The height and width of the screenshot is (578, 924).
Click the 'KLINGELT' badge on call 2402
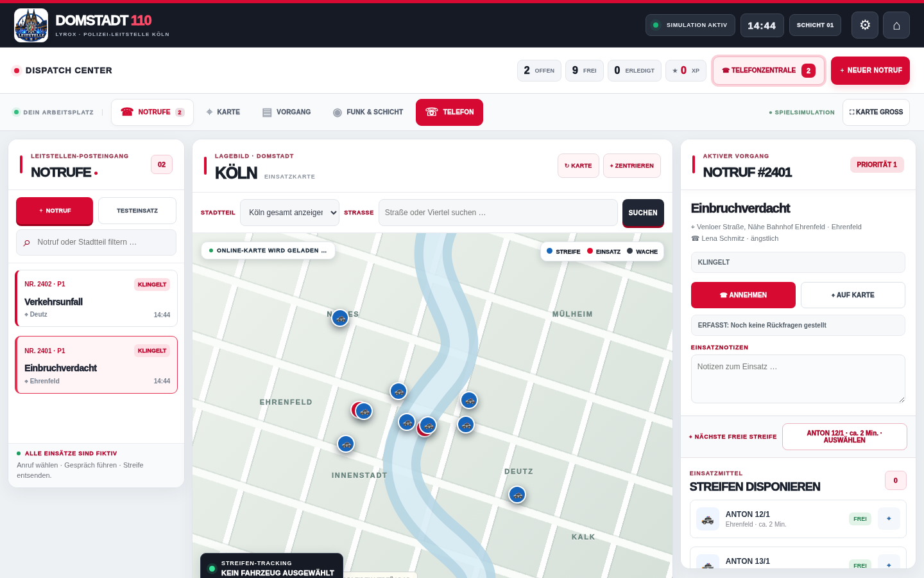152,285
